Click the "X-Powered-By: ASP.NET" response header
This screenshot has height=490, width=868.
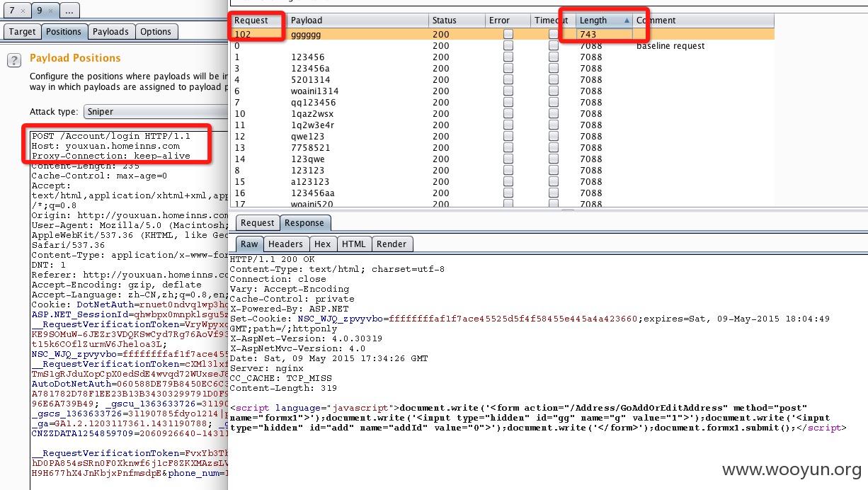[x=290, y=309]
